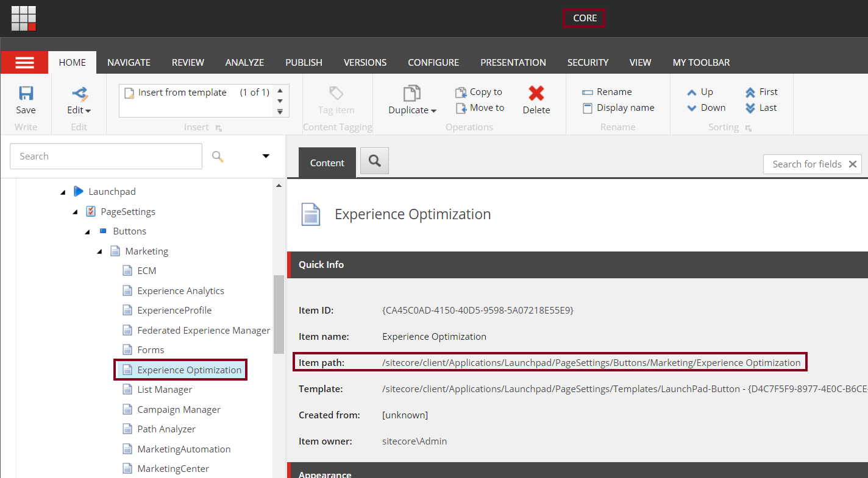Switch to the PUBLISH ribbon tab
Image resolution: width=868 pixels, height=478 pixels.
click(x=304, y=62)
